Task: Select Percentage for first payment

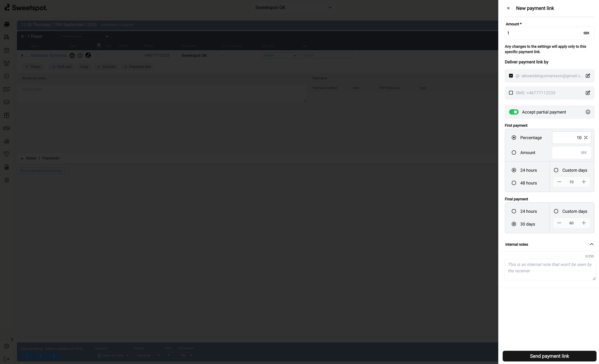Action: [514, 138]
